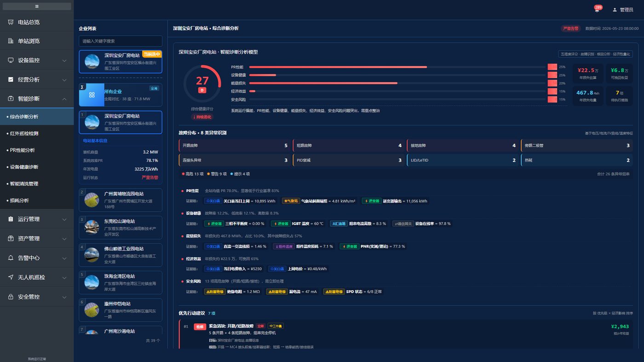Screen dimensions: 644x362
Task: Click the 东莞松山湖电站 station thumbnail
Action: pyautogui.click(x=92, y=227)
